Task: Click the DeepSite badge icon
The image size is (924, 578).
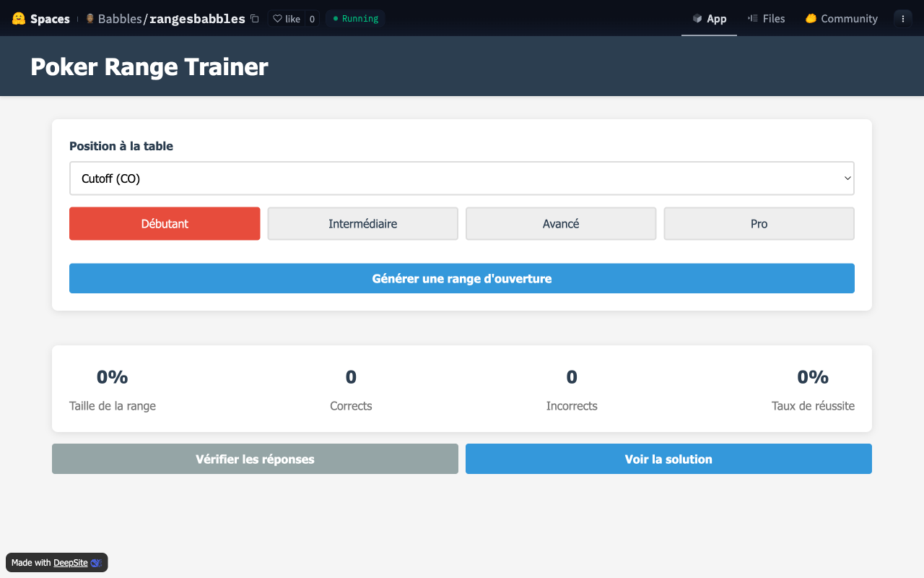Action: (x=96, y=563)
